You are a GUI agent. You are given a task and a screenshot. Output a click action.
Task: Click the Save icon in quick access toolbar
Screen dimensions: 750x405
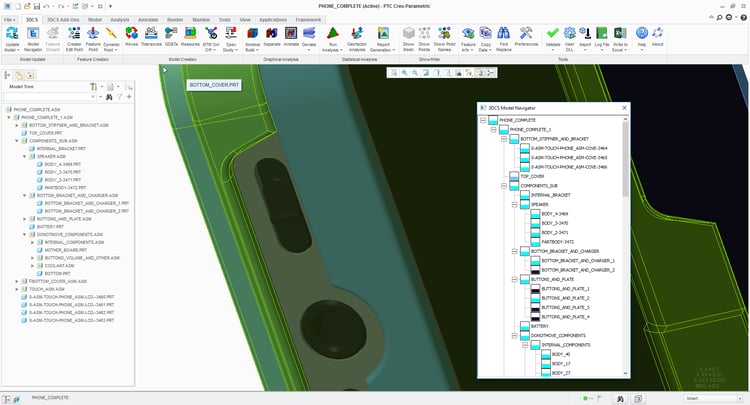(37, 6)
